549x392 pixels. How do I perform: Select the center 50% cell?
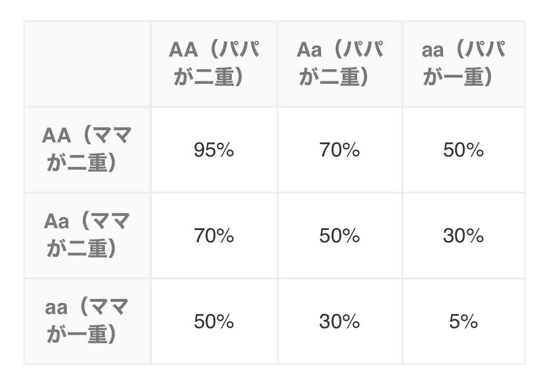[x=340, y=235]
